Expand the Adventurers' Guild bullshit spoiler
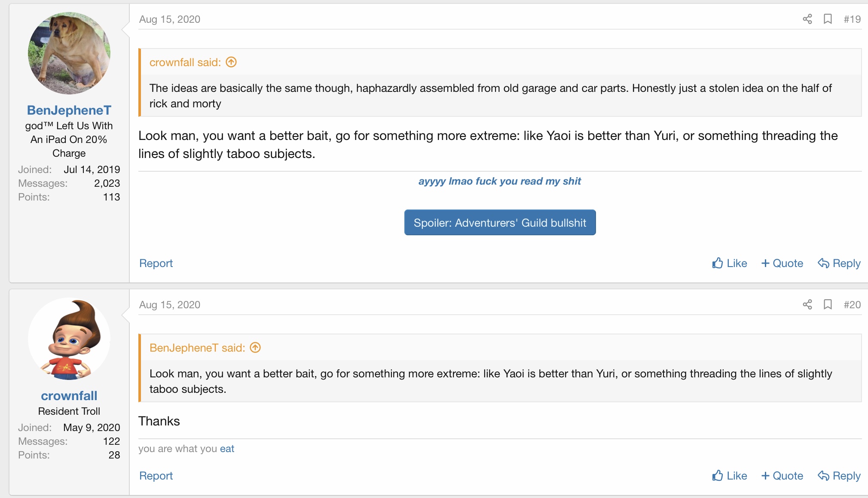Image resolution: width=868 pixels, height=498 pixels. 500,222
